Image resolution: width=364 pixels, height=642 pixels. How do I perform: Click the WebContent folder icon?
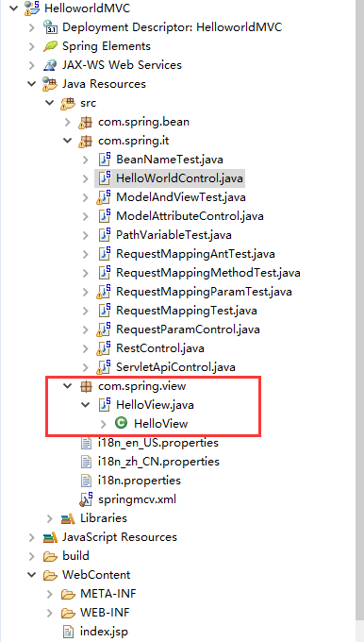[50, 575]
